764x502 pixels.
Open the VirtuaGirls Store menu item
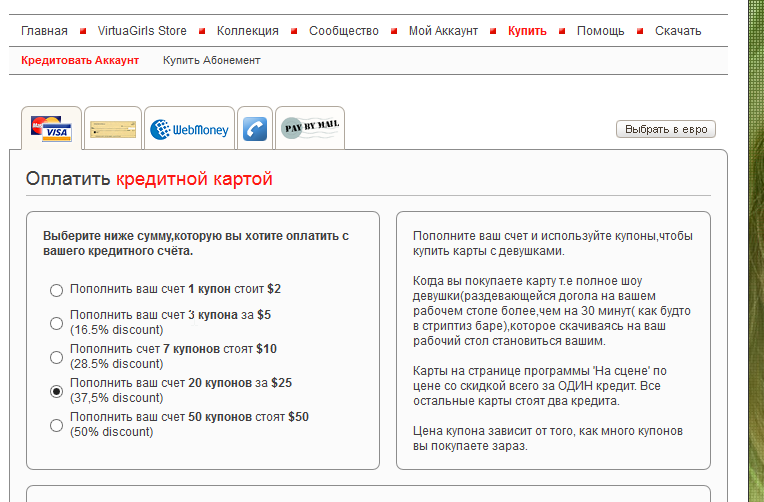pyautogui.click(x=142, y=31)
